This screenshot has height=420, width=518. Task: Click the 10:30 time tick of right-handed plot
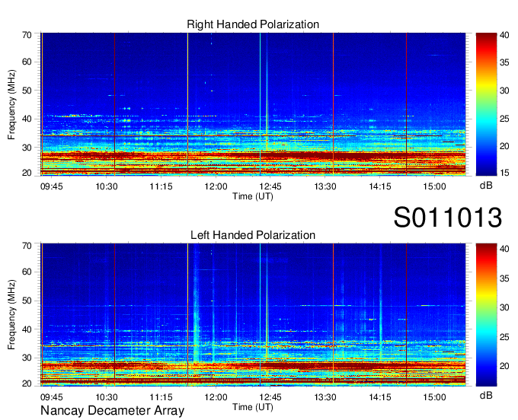[107, 186]
